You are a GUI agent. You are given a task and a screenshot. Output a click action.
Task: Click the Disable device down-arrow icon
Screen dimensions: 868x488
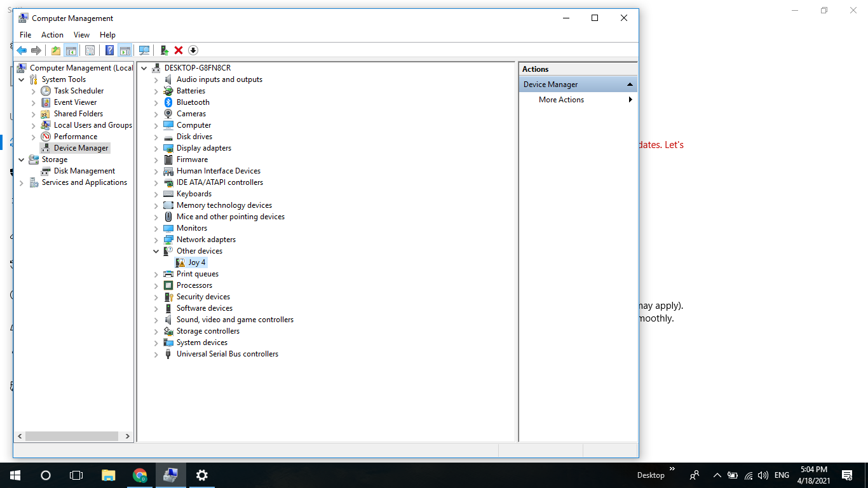tap(193, 50)
